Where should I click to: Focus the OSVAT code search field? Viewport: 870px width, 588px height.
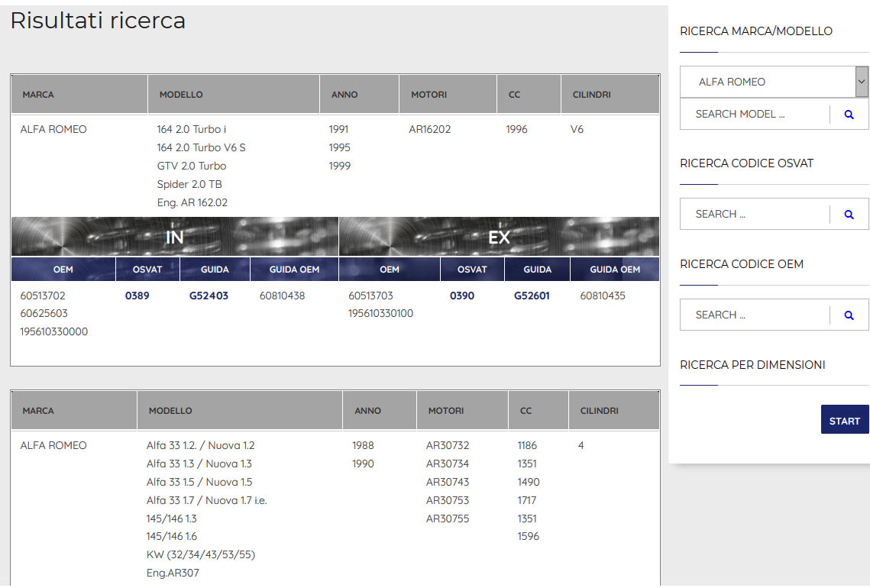[x=754, y=214]
